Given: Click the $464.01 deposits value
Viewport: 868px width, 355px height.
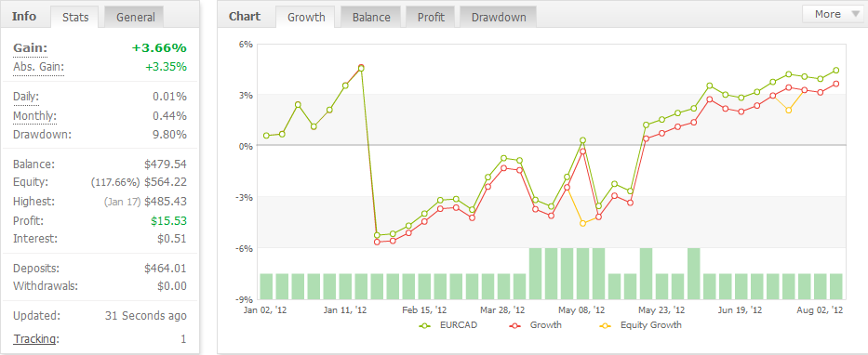Looking at the screenshot, I should (x=166, y=269).
